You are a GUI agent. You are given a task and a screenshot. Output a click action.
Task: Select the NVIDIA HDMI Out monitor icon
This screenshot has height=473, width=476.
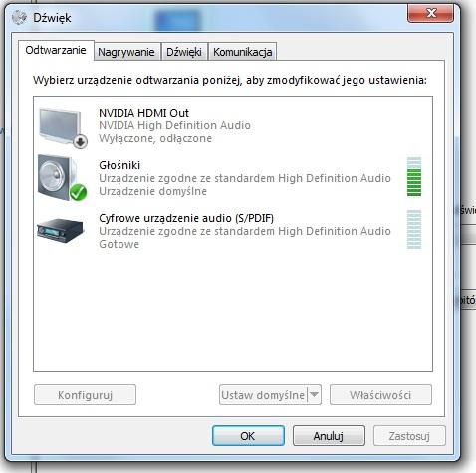click(62, 127)
